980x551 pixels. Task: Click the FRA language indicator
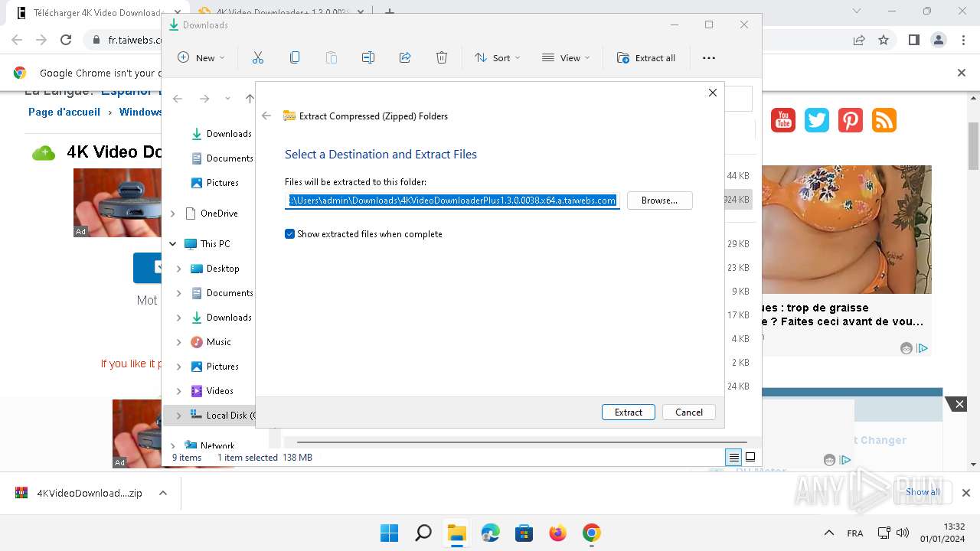[x=855, y=533]
